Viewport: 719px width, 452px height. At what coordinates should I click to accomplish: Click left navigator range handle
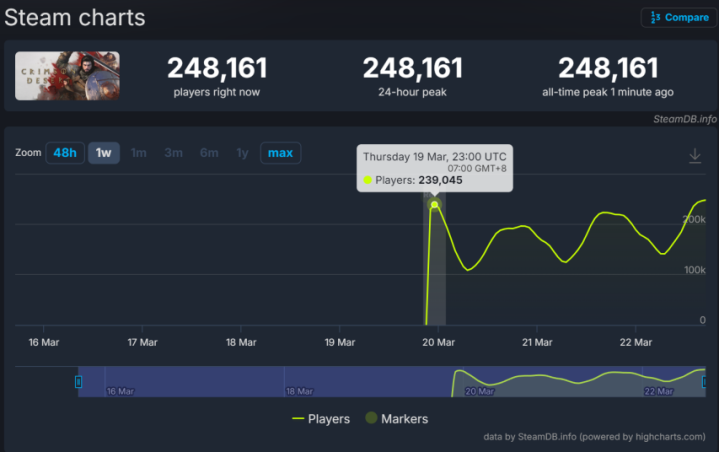point(78,381)
